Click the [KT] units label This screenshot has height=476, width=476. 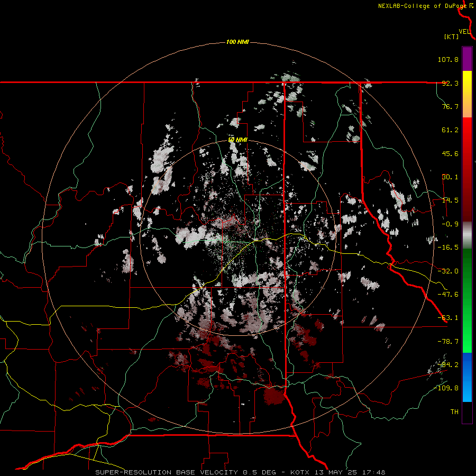pos(451,36)
